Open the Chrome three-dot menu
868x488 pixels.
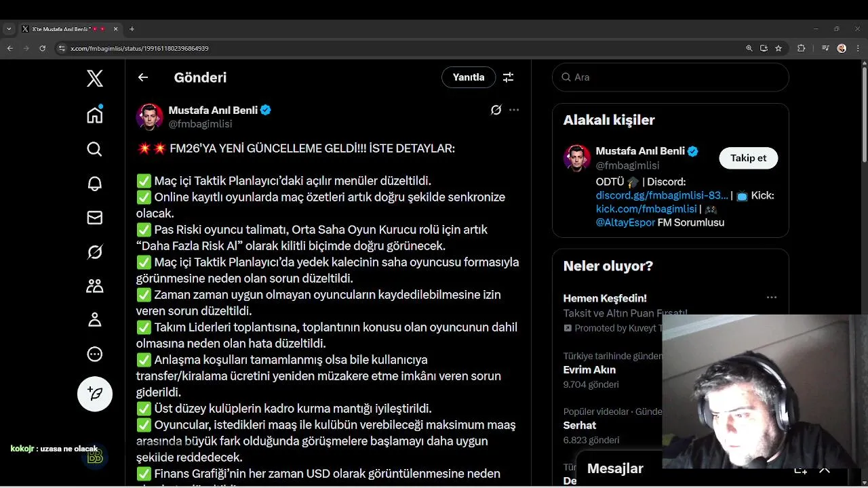(857, 48)
